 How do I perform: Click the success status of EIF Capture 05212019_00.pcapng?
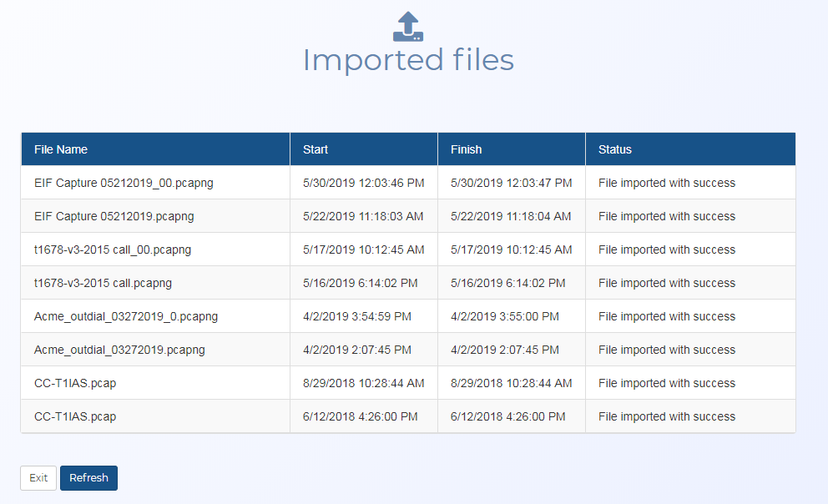coord(664,182)
